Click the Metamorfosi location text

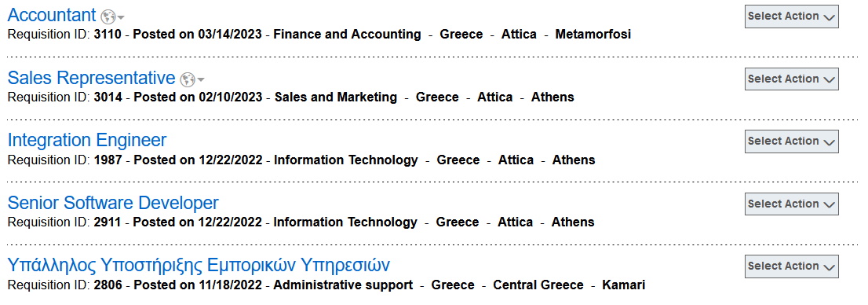593,35
